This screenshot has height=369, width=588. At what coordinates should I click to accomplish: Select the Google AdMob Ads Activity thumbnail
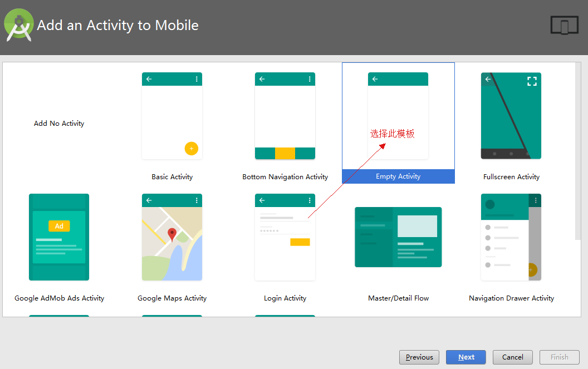click(59, 237)
